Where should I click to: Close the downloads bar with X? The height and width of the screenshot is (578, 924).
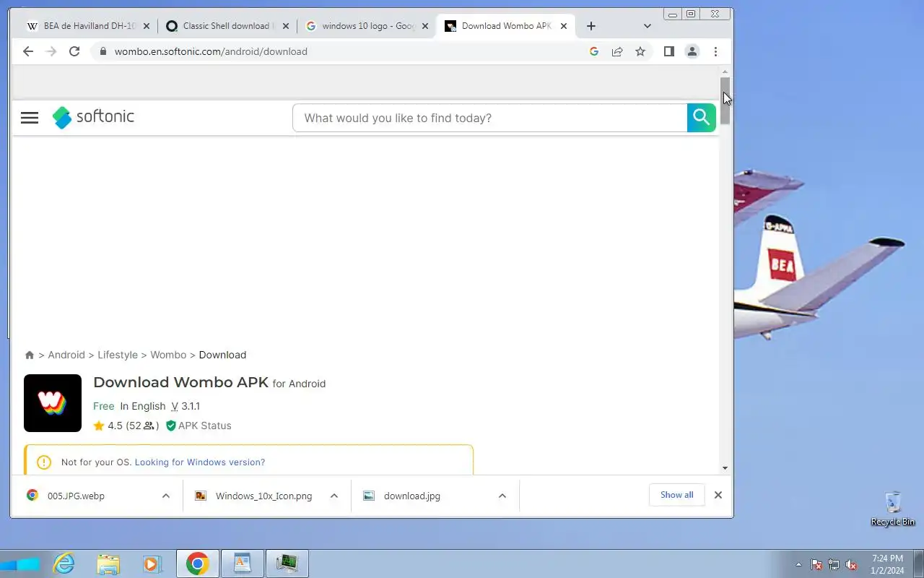[x=718, y=495]
